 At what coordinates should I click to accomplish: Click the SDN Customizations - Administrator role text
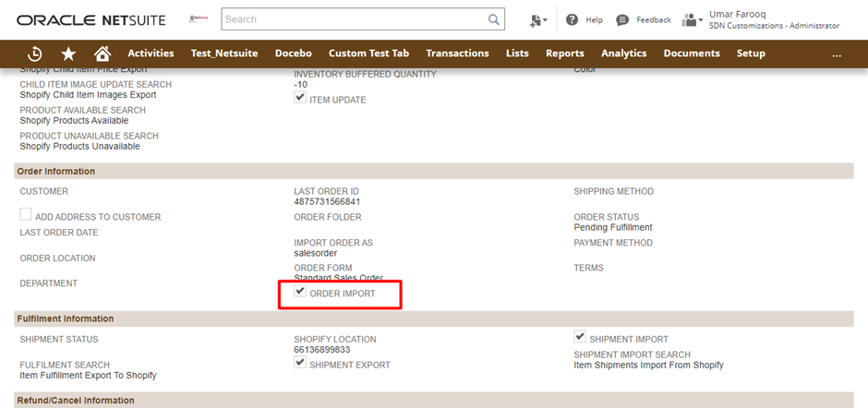(774, 26)
